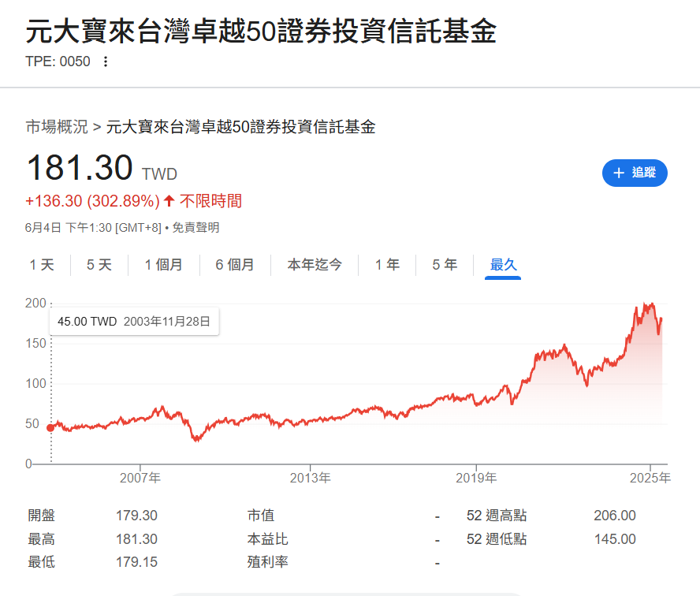
Task: Select the 5 年 time range tab
Action: click(x=445, y=265)
